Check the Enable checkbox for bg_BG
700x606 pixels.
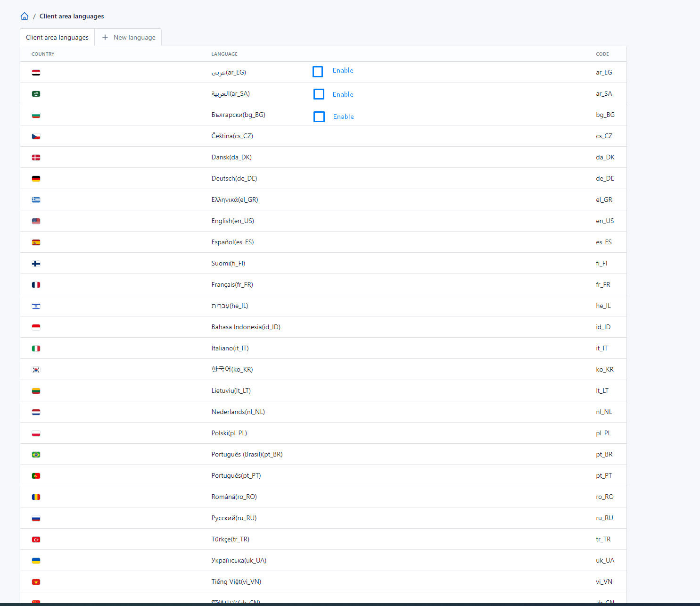point(319,116)
